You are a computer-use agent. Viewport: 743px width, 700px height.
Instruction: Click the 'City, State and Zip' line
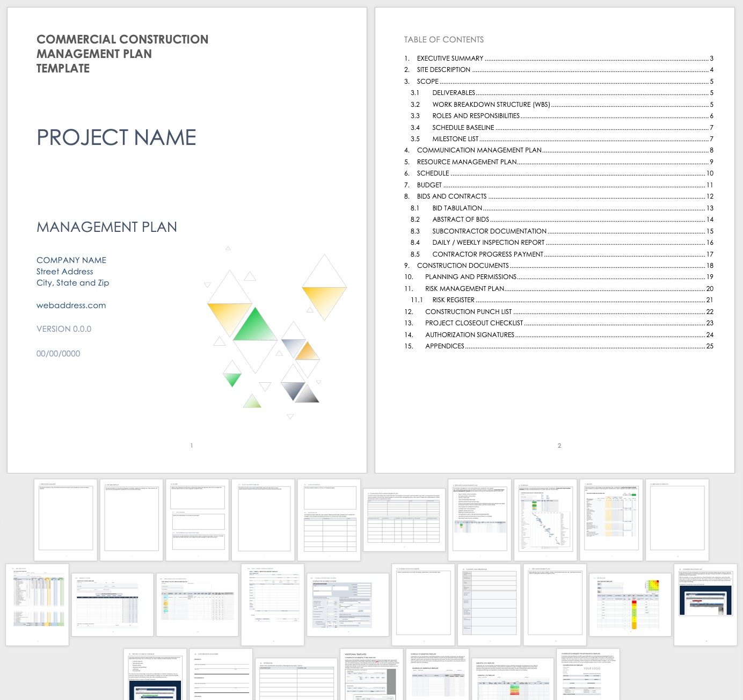pos(73,283)
